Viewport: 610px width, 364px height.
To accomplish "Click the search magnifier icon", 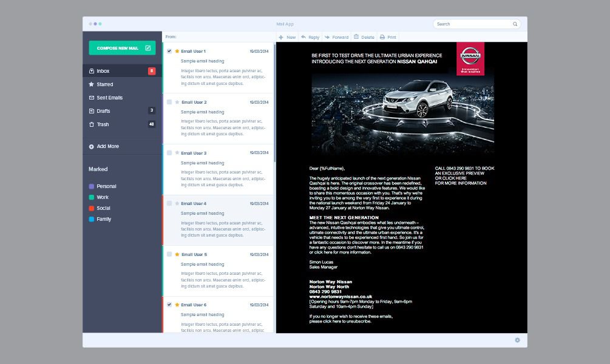I will click(x=515, y=24).
